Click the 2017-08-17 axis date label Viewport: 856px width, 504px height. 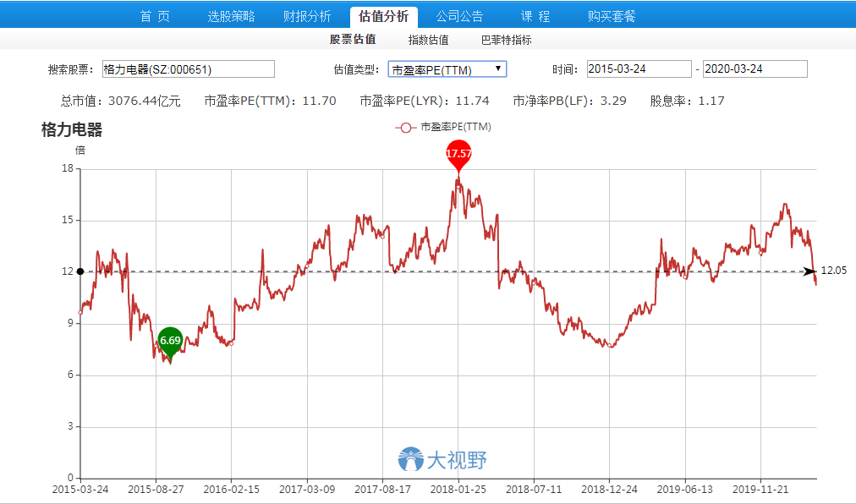point(382,490)
